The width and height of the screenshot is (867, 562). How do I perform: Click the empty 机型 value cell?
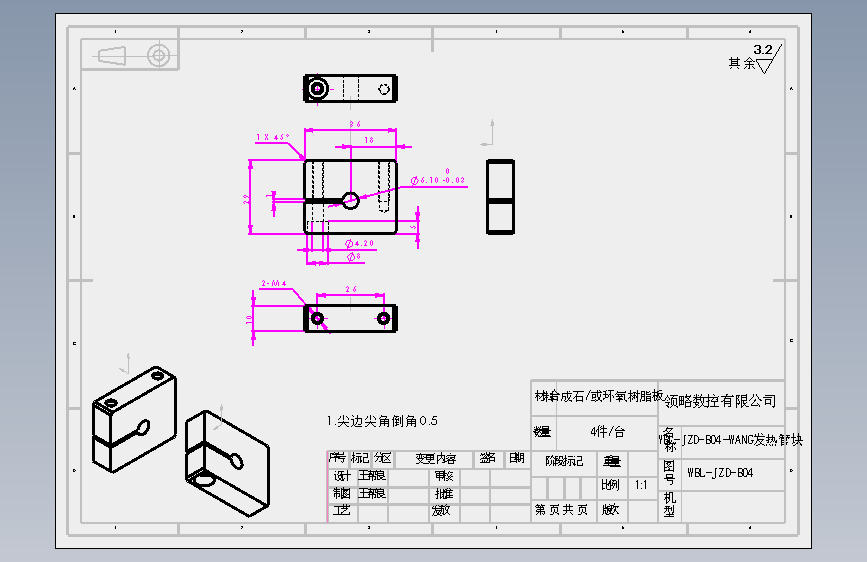click(x=733, y=506)
